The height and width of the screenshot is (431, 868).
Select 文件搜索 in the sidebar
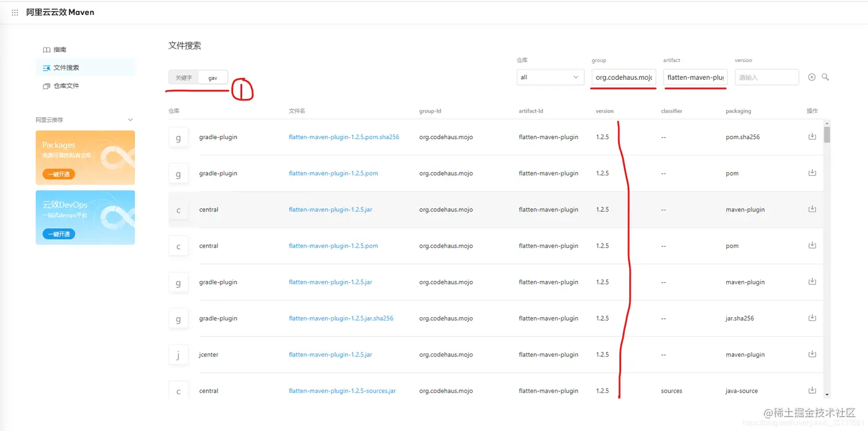[86, 68]
